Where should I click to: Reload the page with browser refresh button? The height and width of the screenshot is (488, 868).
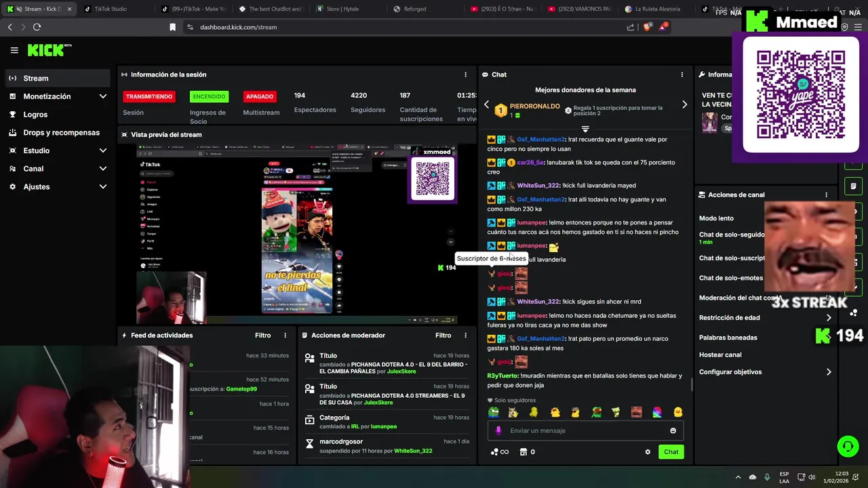(37, 27)
